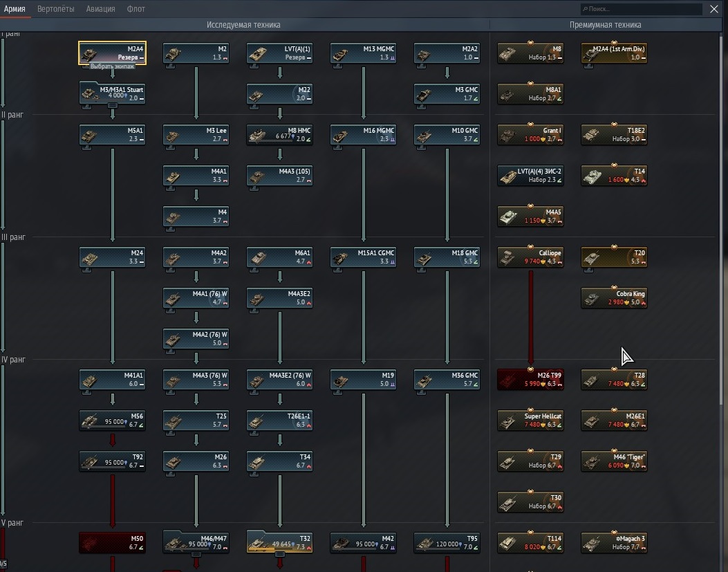This screenshot has width=728, height=572.
Task: Select the T14 premium card
Action: tap(614, 176)
